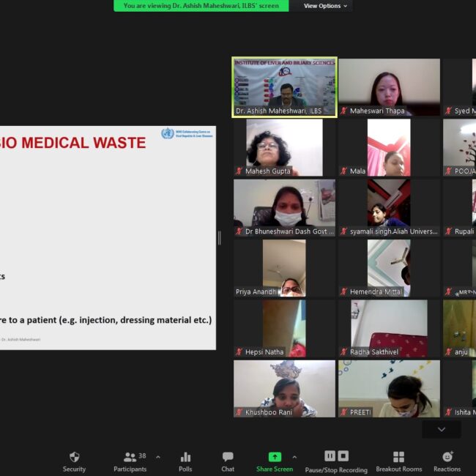Open the Reactions menu
476x476 pixels.
447,457
